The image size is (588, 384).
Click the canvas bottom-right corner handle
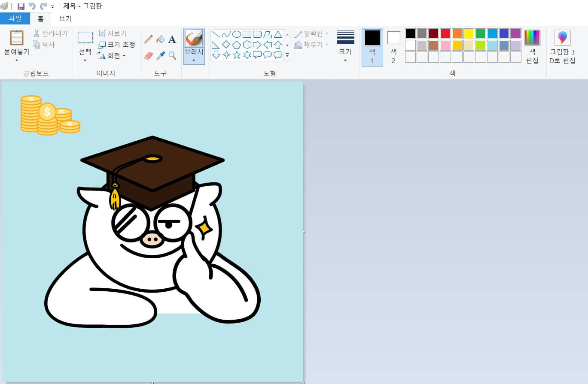click(304, 382)
